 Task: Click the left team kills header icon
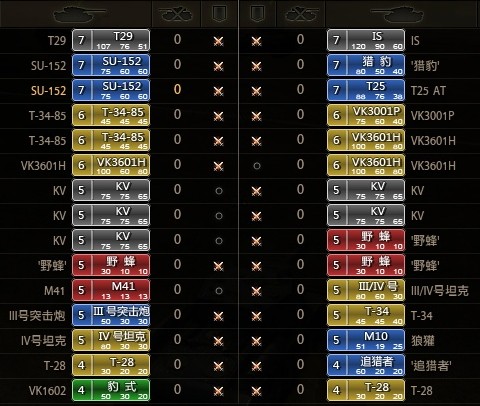click(177, 14)
